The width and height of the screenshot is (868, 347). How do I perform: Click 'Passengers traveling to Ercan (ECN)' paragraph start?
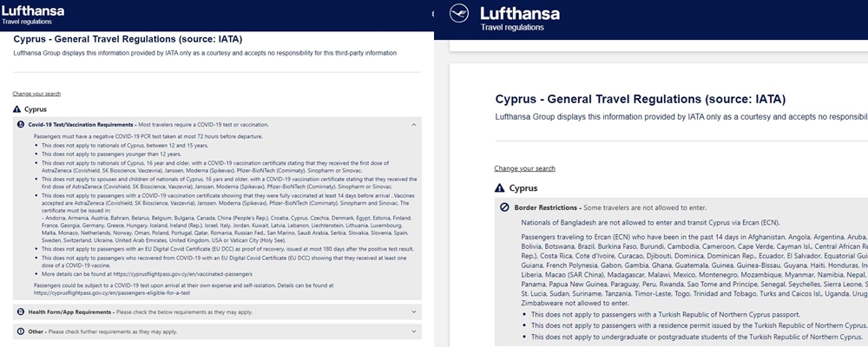(x=694, y=270)
